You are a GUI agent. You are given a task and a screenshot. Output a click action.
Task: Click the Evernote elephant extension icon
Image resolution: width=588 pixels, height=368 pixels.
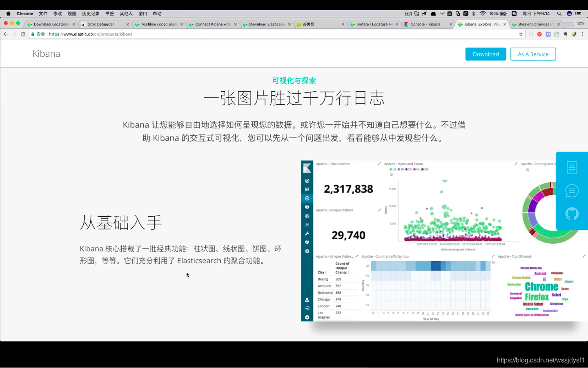click(x=565, y=34)
